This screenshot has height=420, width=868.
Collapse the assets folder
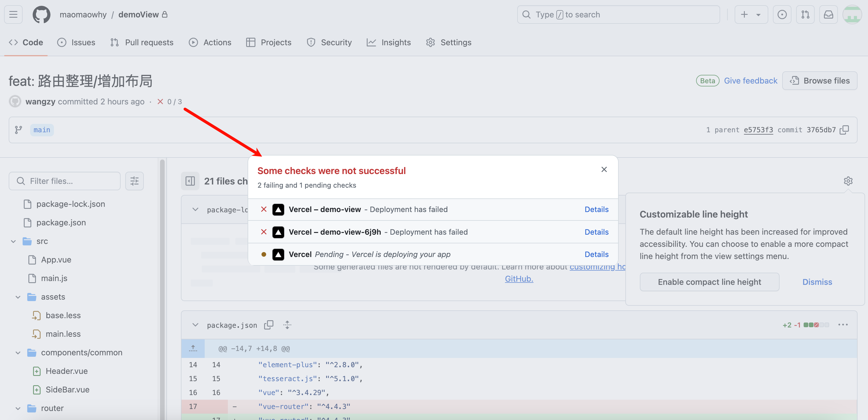coord(18,297)
